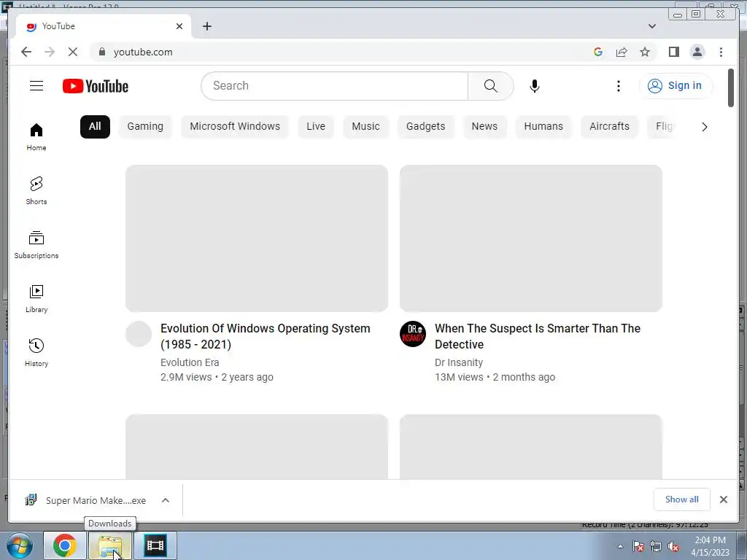This screenshot has height=560, width=747.
Task: Click 13M views metadata text
Action: click(459, 377)
